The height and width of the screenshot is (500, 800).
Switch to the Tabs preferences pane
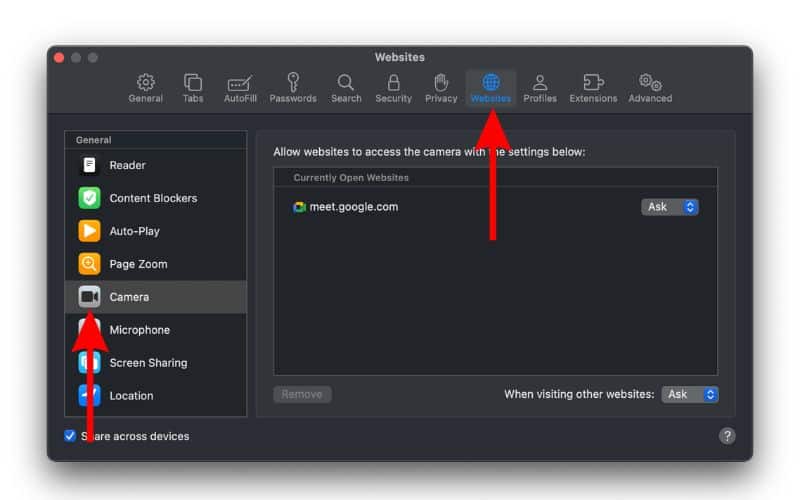pyautogui.click(x=193, y=88)
